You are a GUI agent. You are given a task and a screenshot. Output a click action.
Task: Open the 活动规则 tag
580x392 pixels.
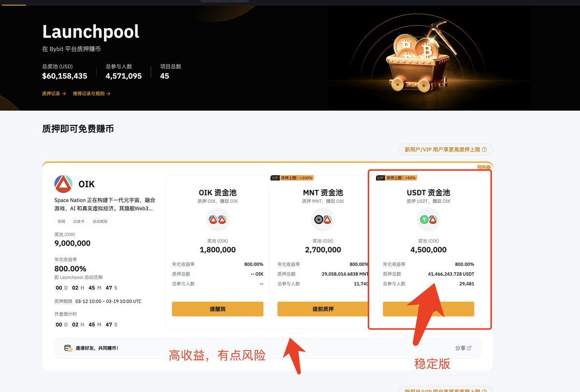pos(100,222)
